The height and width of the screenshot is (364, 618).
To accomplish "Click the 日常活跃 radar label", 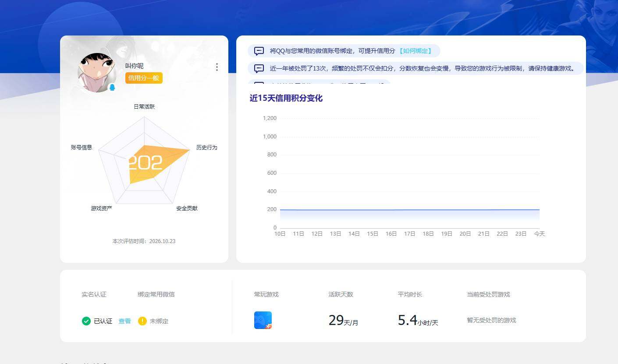I will (144, 107).
